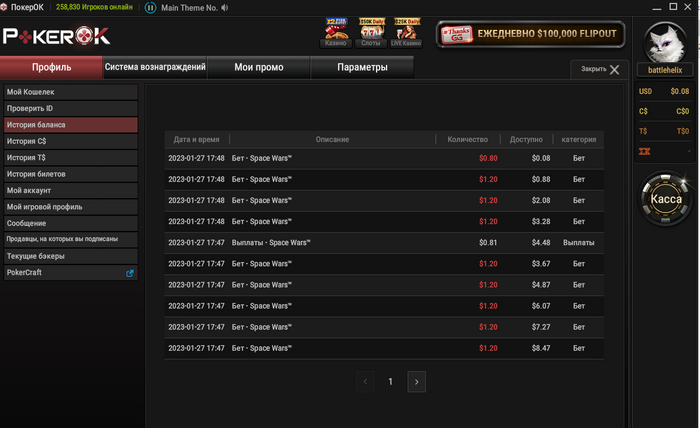Click available balance $3.67
This screenshot has width=700, height=428.
coord(541,264)
